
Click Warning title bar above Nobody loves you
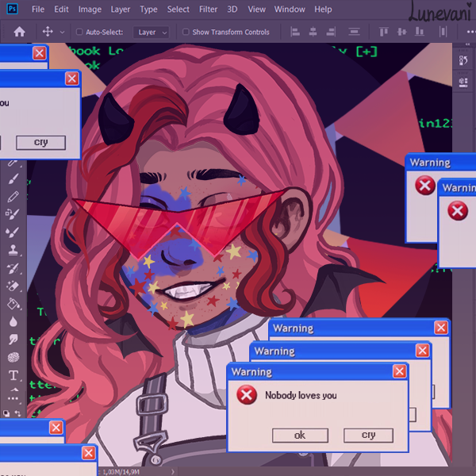click(x=317, y=371)
